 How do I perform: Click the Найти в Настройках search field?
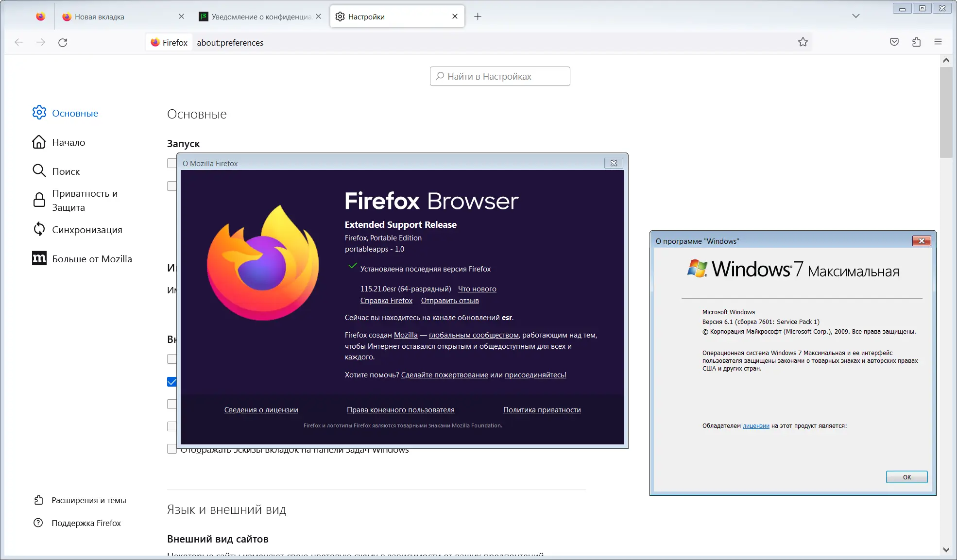tap(499, 76)
